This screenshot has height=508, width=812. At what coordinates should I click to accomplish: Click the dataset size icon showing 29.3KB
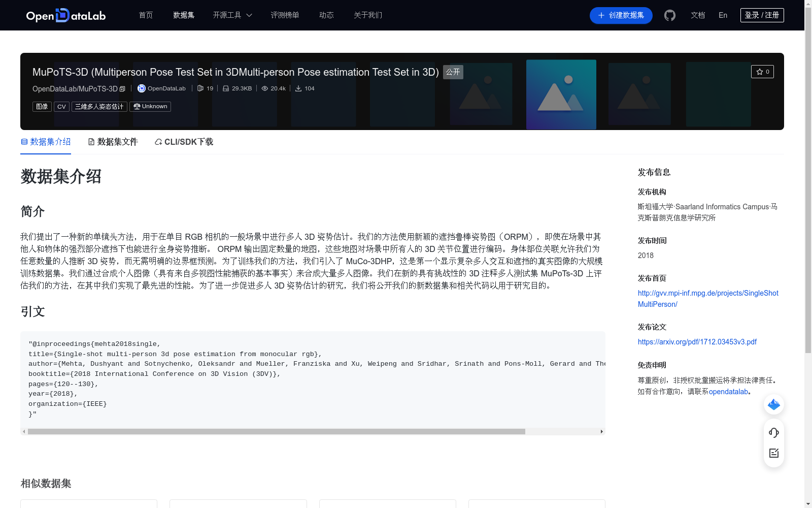226,88
